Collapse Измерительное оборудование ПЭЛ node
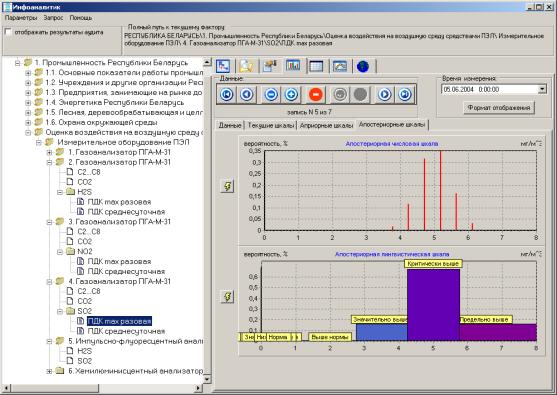This screenshot has height=395, width=557. coord(39,142)
